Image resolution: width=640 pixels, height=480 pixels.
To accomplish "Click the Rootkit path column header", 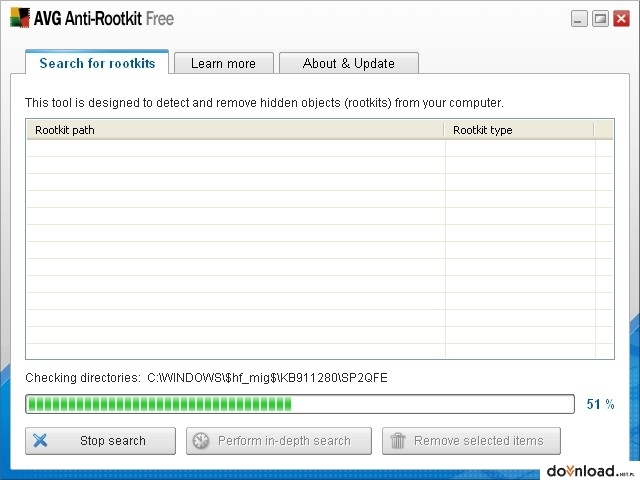I will [236, 130].
